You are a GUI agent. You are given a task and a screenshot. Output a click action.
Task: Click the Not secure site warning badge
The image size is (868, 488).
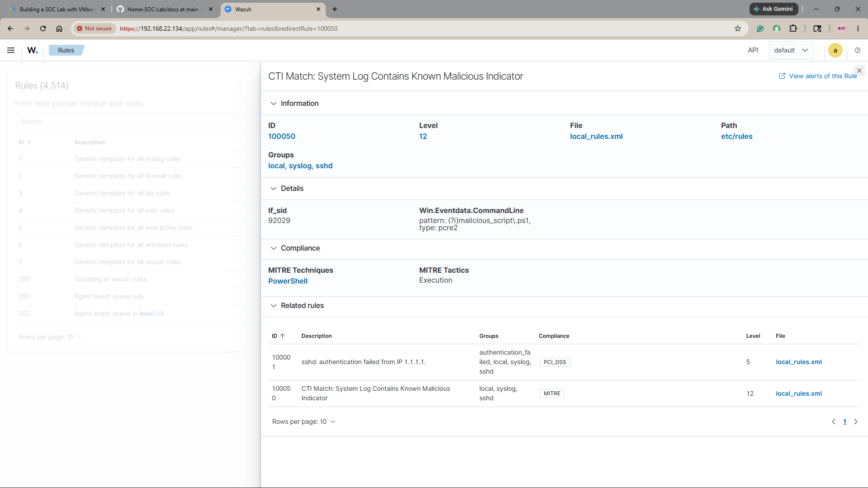95,28
